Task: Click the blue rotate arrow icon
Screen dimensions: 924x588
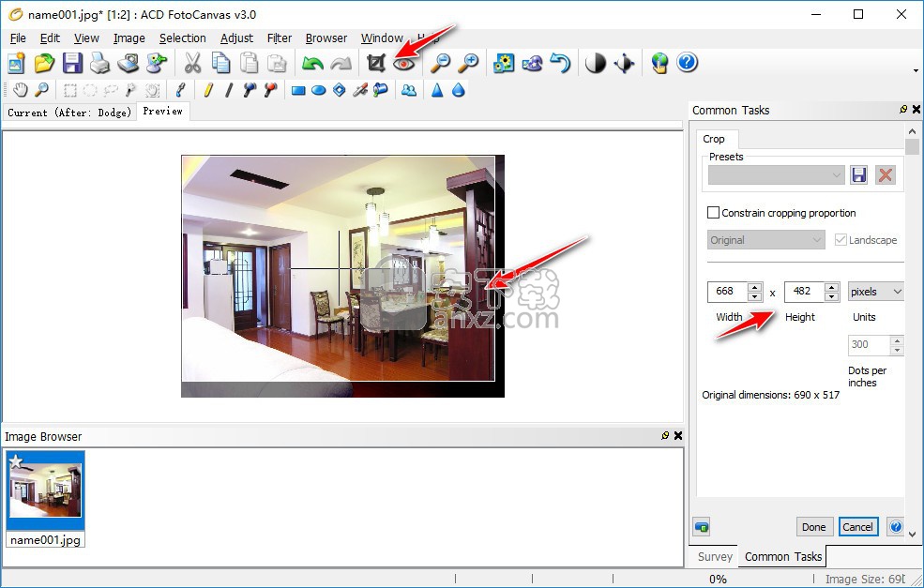Action: click(560, 63)
